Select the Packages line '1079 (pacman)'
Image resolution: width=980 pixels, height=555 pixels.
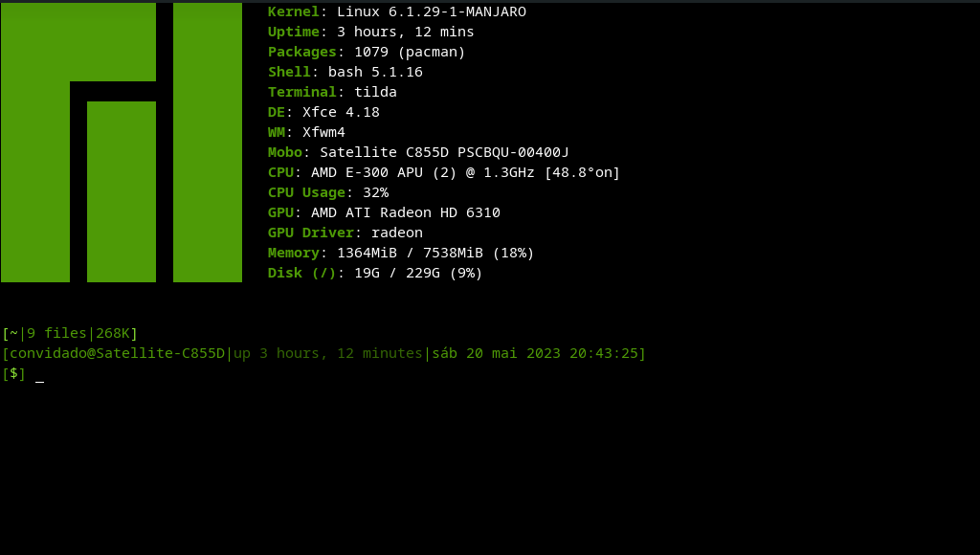tap(367, 52)
